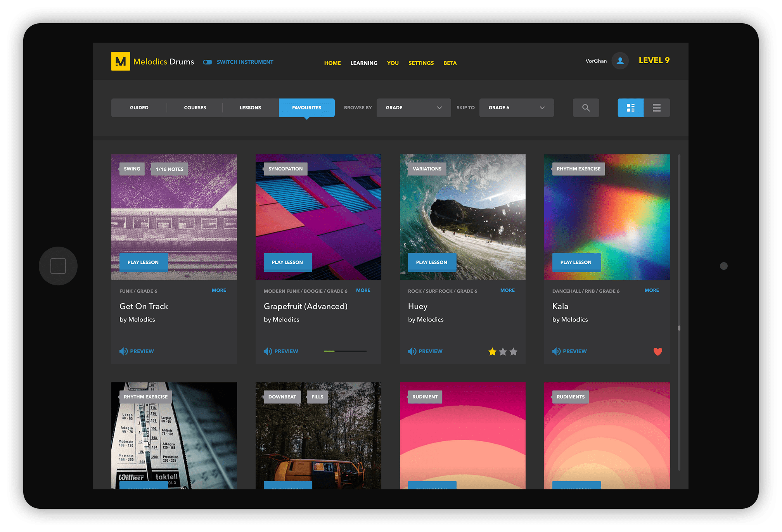Select the Favourites tab
The width and height of the screenshot is (782, 532).
pyautogui.click(x=306, y=107)
